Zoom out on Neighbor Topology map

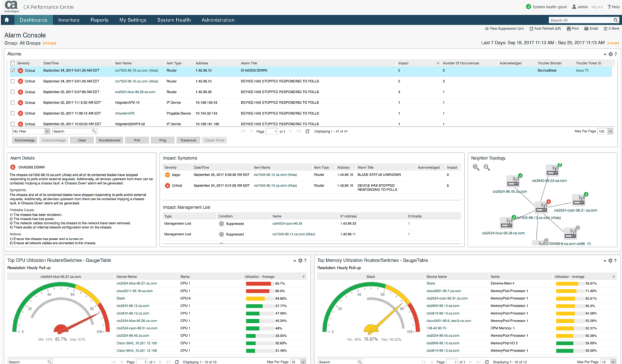tap(487, 167)
